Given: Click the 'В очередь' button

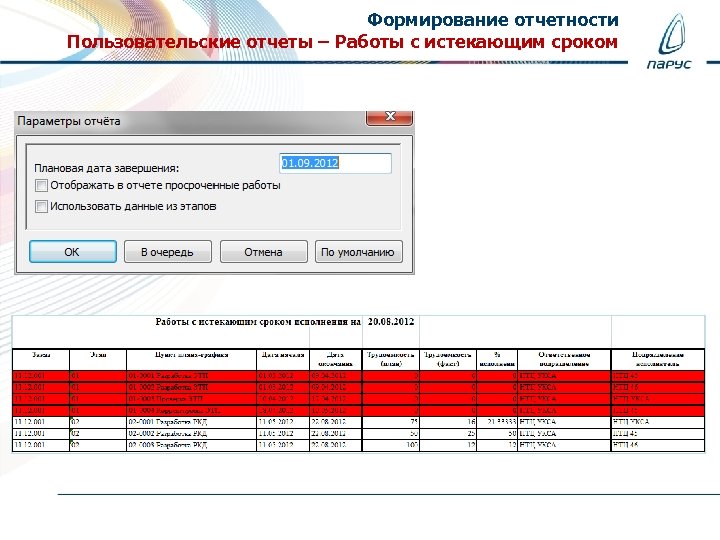Looking at the screenshot, I should pos(168,252).
